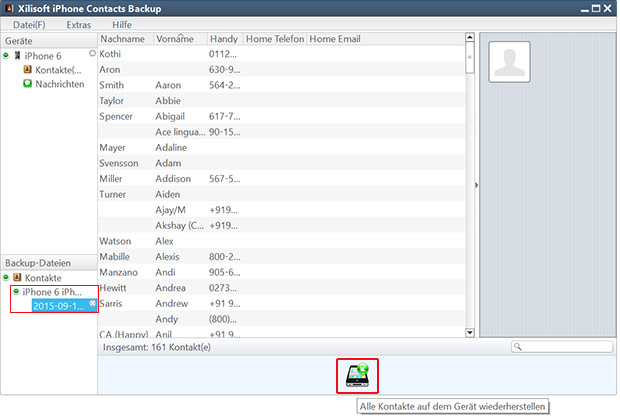Sort by the Home Telefon column header
Image resolution: width=620 pixels, height=418 pixels.
(275, 39)
